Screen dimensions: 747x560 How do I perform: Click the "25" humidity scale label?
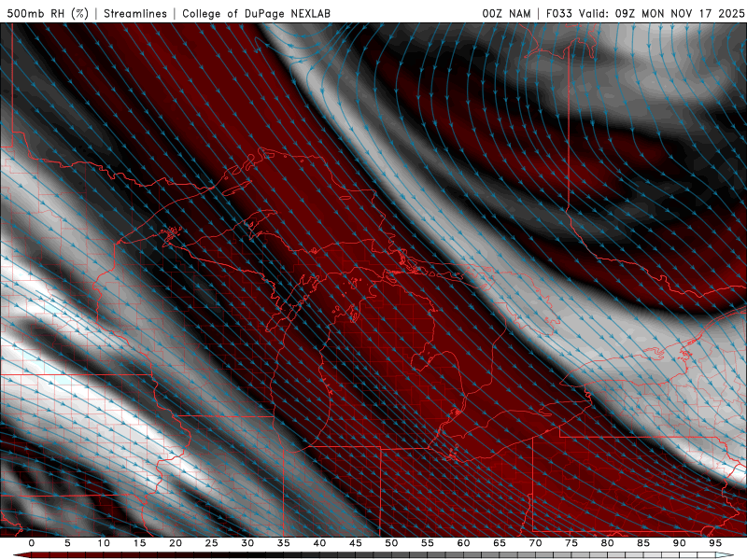point(212,543)
